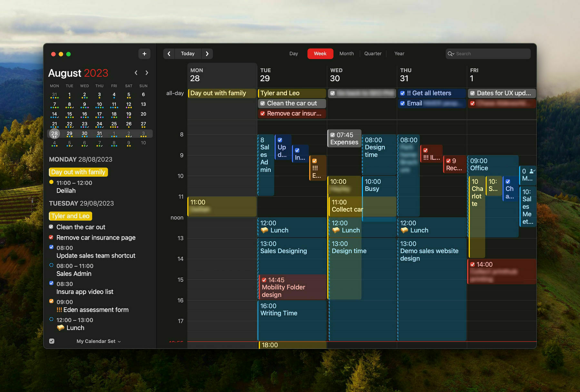The width and height of the screenshot is (580, 392).
Task: Open Day out with family all-day event
Action: click(222, 93)
